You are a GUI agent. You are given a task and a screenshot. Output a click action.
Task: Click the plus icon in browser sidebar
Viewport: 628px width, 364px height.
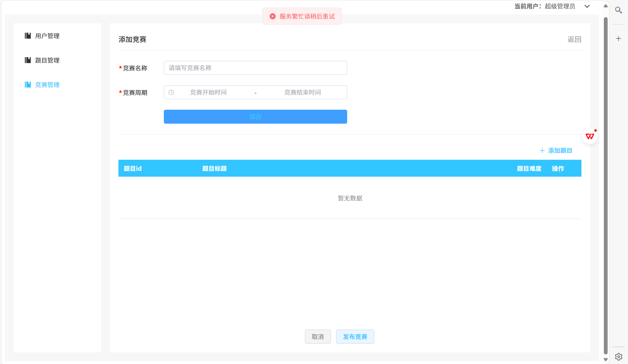tap(618, 39)
